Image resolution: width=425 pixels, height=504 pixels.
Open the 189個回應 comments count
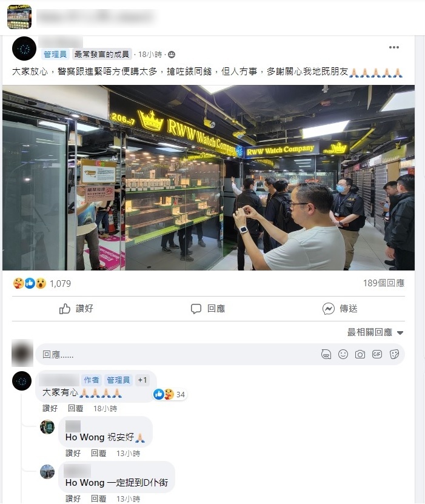384,283
